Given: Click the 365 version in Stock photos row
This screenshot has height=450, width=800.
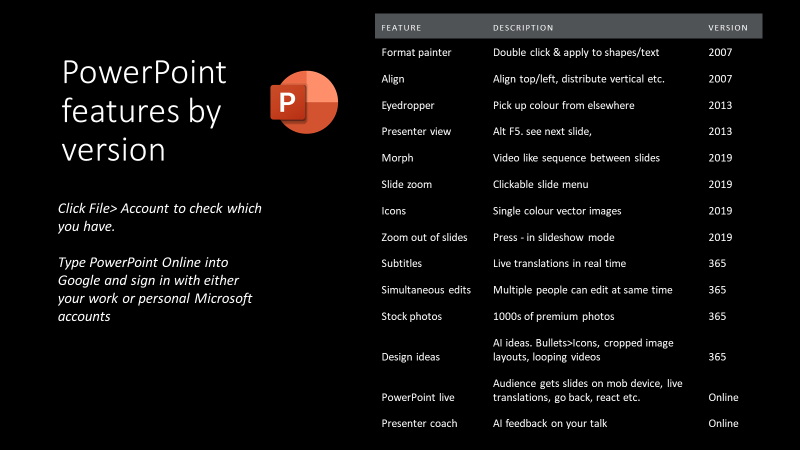Looking at the screenshot, I should pyautogui.click(x=717, y=316).
